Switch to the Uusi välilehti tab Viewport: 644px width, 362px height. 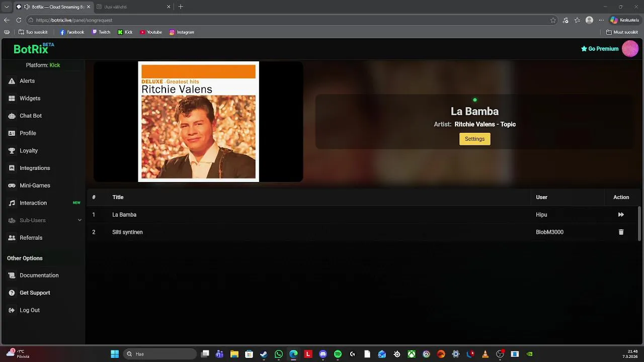pyautogui.click(x=133, y=7)
